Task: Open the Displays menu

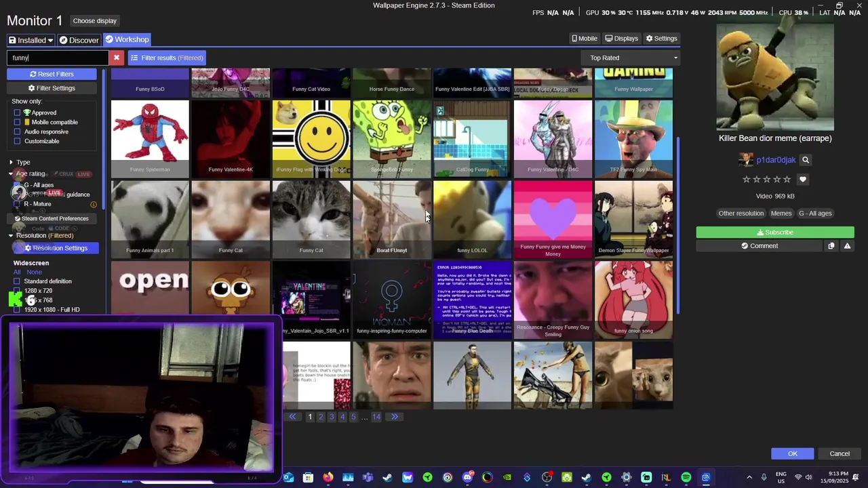Action: coord(622,39)
